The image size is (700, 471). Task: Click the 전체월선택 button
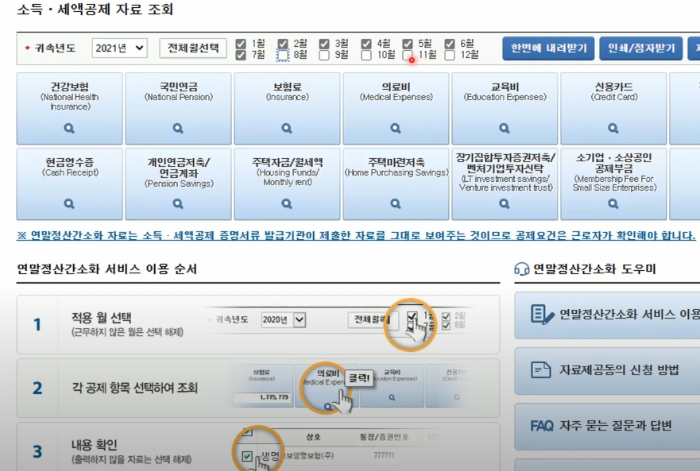point(193,48)
